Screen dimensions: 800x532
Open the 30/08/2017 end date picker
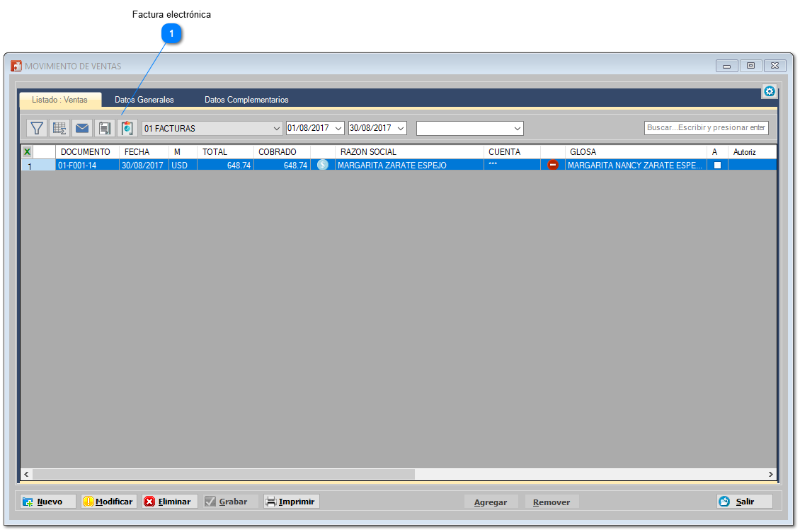tap(401, 128)
